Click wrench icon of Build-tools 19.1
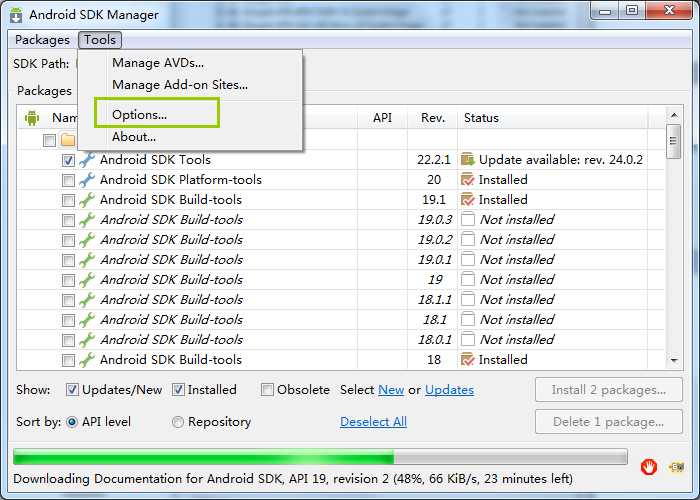700x500 pixels. pyautogui.click(x=87, y=200)
